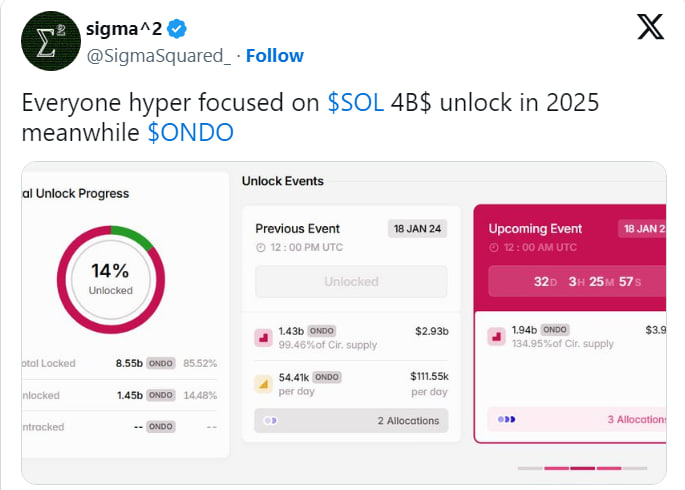Click the clock icon beside 12:00 AM UTC
Image resolution: width=685 pixels, height=490 pixels.
click(494, 247)
